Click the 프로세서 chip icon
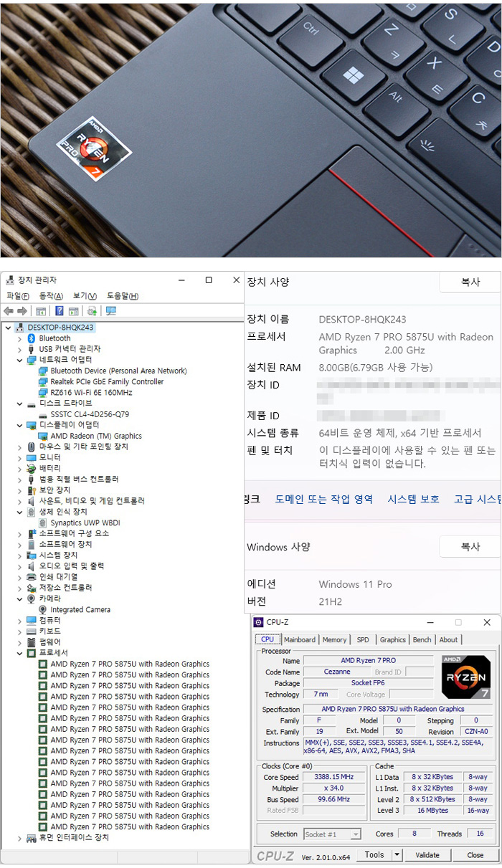This screenshot has height=868, width=502. coord(32,653)
